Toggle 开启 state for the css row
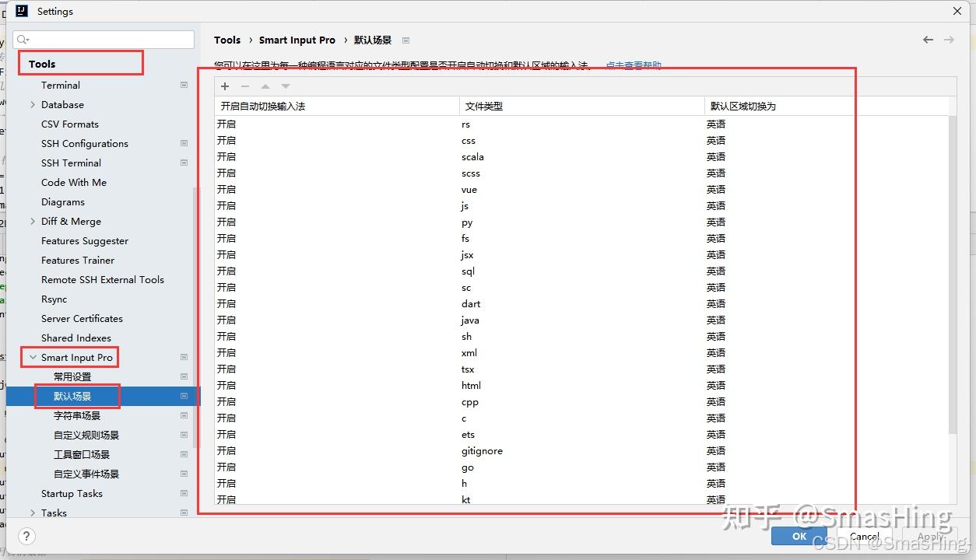The width and height of the screenshot is (976, 560). (226, 140)
